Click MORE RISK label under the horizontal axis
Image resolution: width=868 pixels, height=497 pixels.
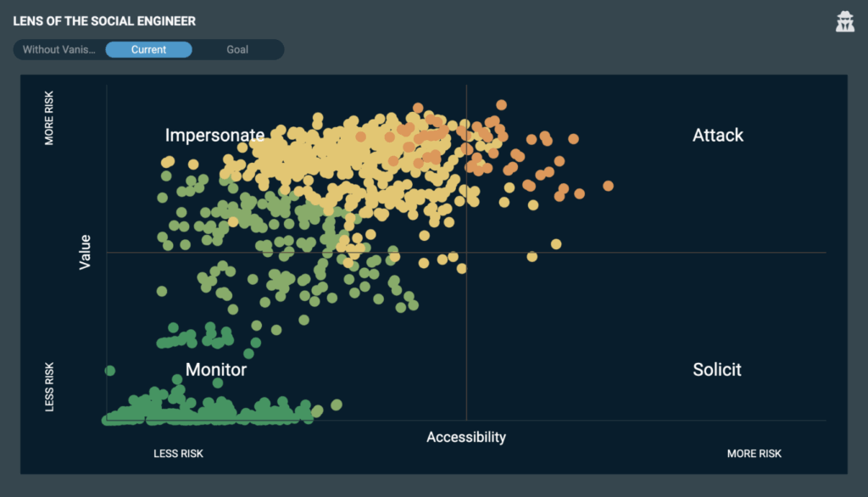(754, 454)
